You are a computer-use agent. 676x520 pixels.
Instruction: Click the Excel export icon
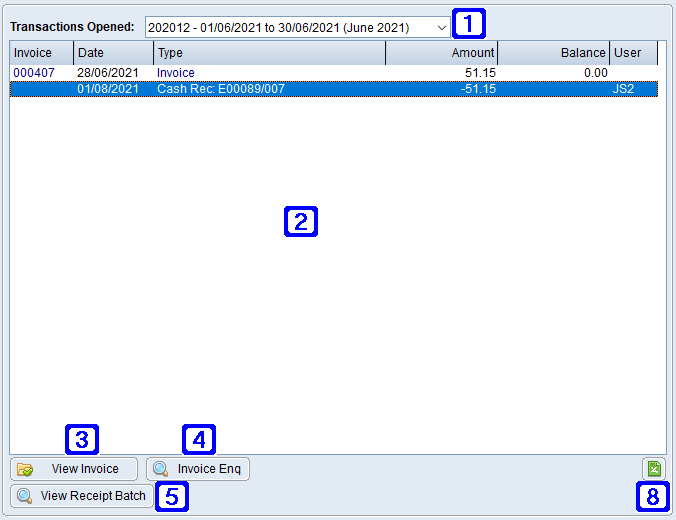654,469
